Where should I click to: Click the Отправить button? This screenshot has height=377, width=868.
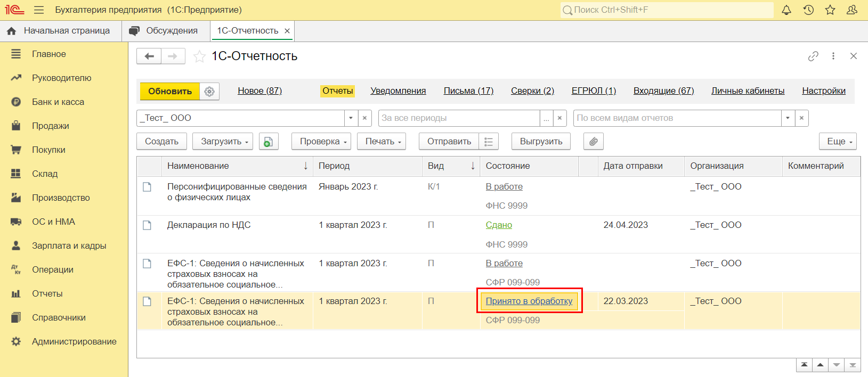(449, 142)
